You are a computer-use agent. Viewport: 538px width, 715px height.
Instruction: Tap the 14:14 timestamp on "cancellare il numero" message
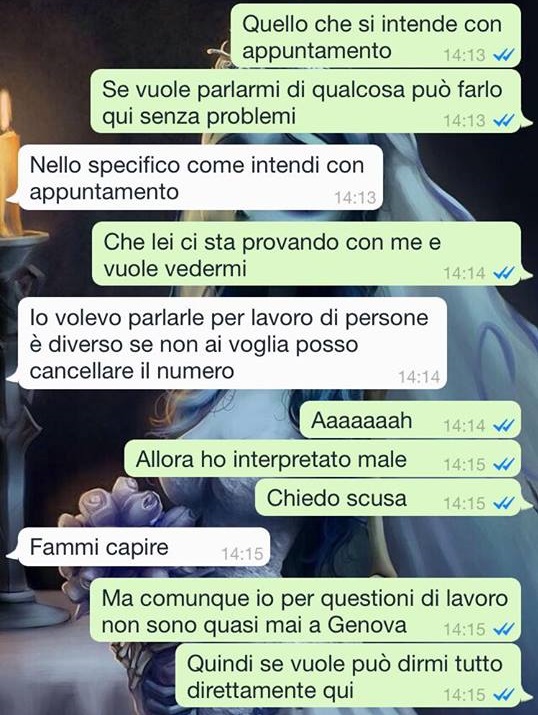tap(419, 377)
